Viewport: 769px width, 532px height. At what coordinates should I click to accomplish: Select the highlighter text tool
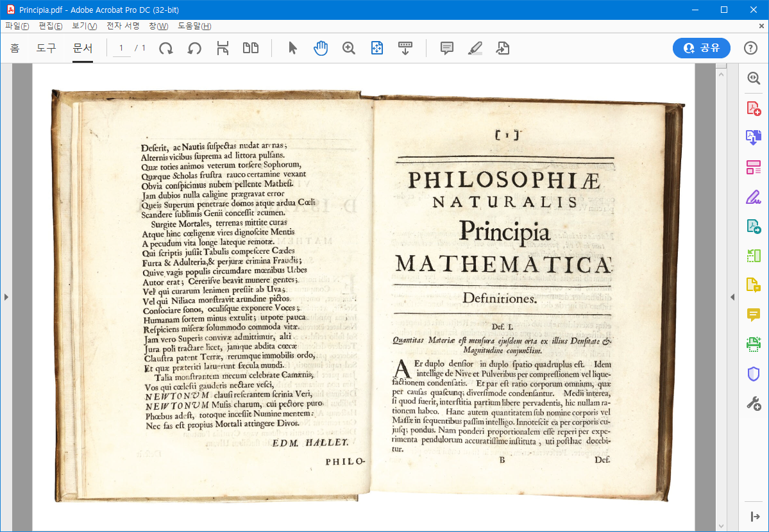click(x=475, y=48)
